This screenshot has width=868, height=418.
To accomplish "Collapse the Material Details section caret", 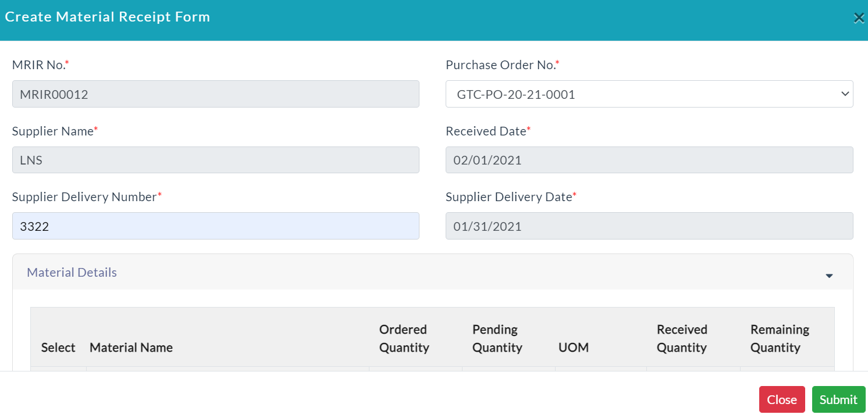I will click(830, 276).
